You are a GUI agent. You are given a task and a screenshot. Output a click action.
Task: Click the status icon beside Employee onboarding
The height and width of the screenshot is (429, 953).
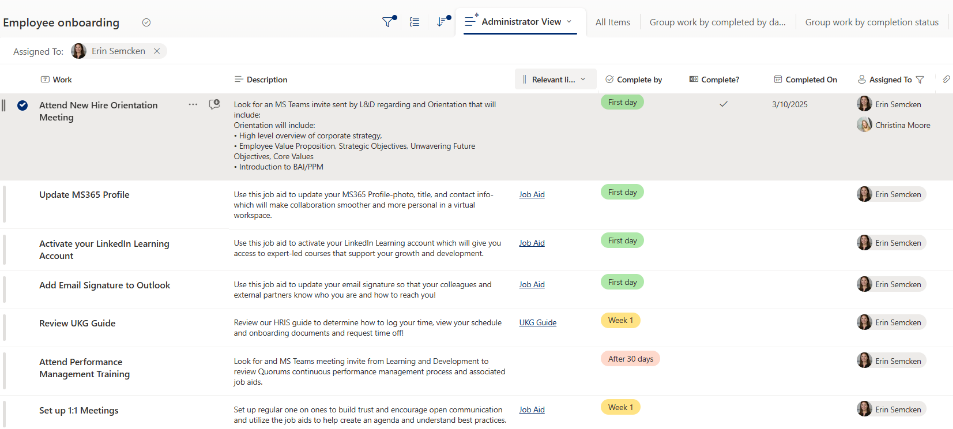(147, 22)
